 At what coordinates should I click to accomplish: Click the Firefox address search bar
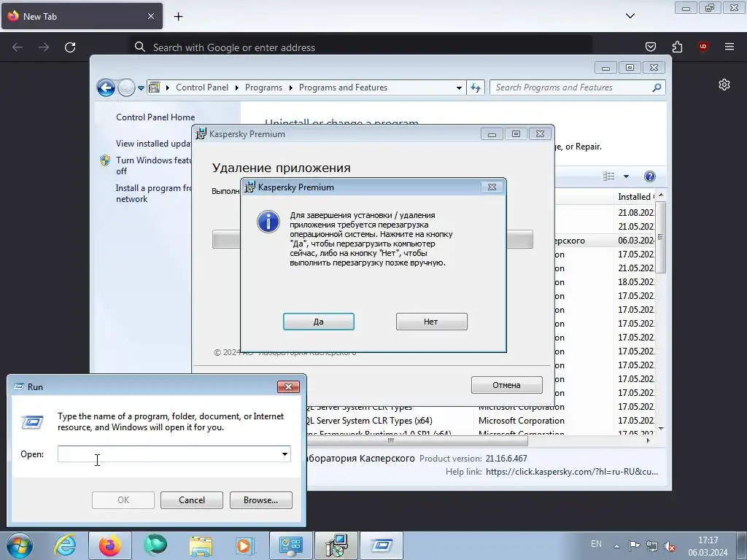click(362, 47)
